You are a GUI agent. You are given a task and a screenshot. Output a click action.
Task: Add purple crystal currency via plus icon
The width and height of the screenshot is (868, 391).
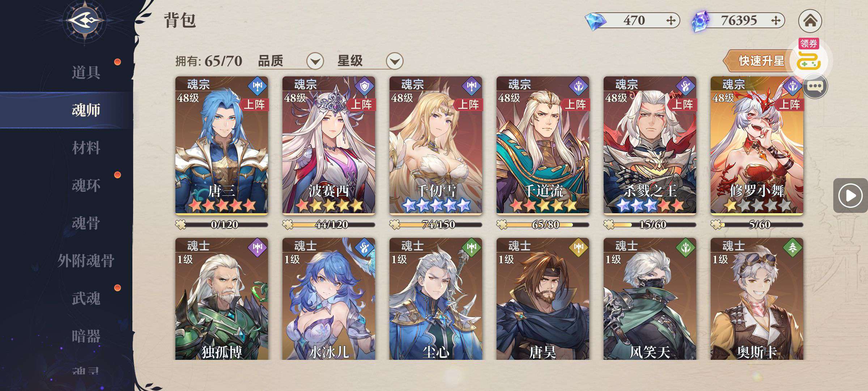tap(775, 21)
